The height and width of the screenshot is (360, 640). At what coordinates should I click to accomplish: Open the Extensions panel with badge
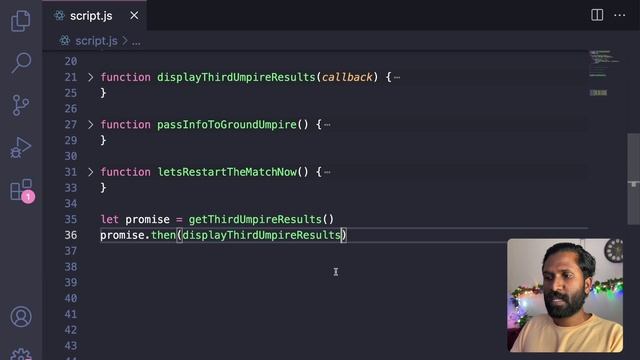click(x=21, y=190)
